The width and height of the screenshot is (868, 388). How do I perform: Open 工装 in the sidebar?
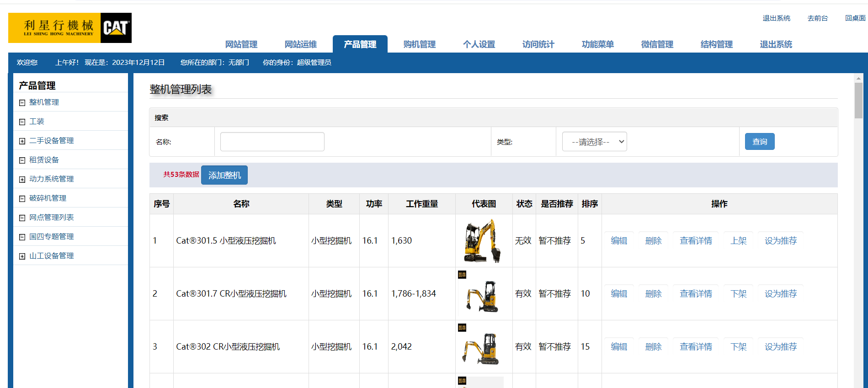[37, 122]
